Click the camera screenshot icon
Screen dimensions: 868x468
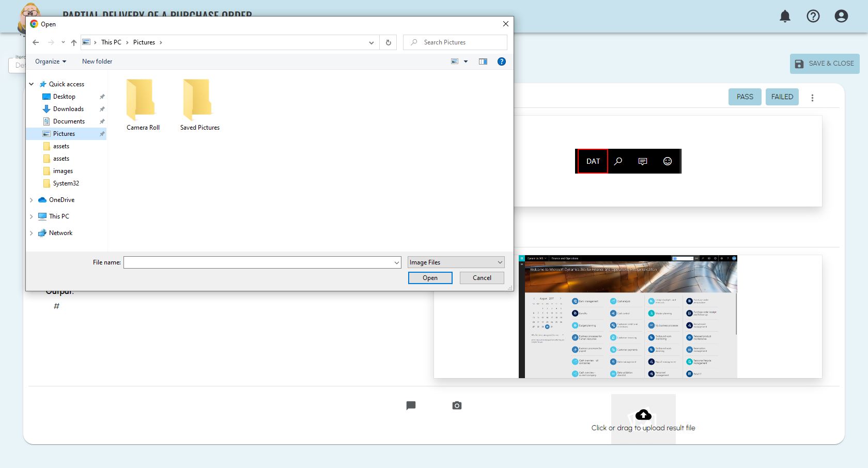click(457, 405)
